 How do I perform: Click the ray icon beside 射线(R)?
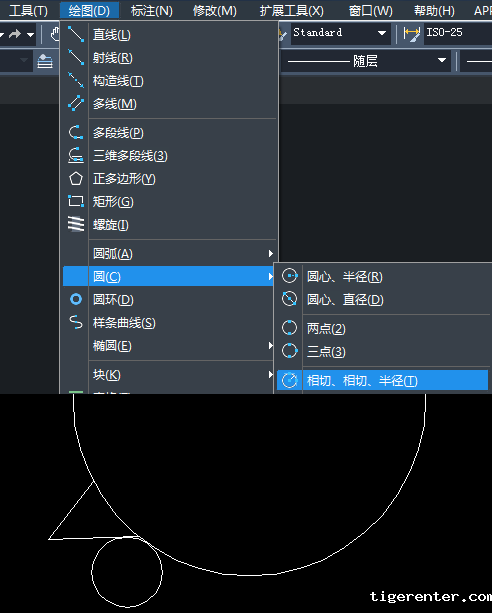75,57
